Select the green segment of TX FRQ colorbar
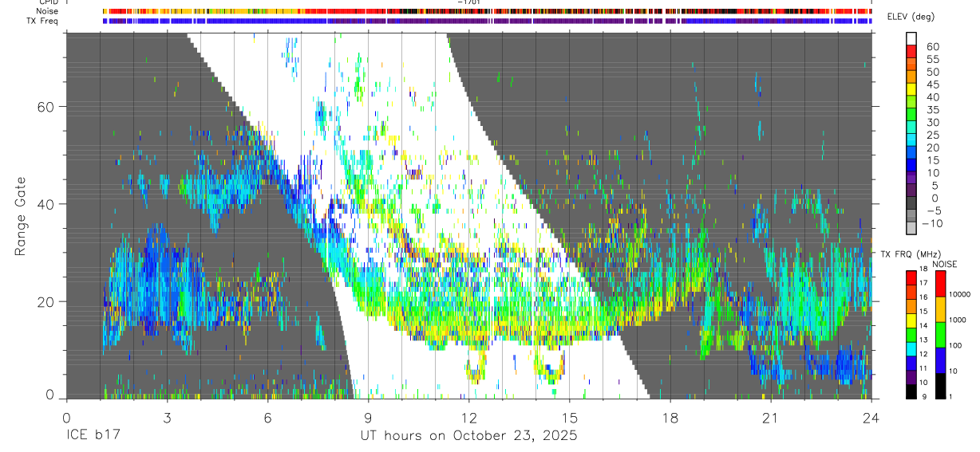The image size is (980, 452). click(x=911, y=335)
